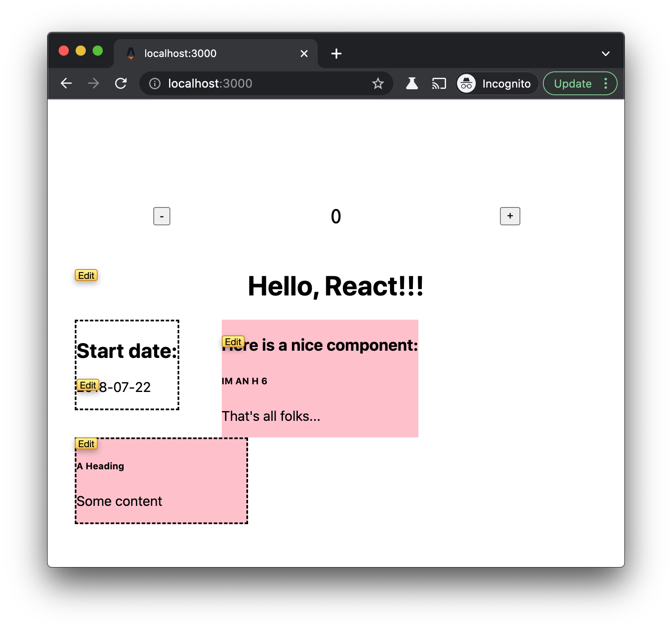Click Edit badge on nice component heading

(x=233, y=342)
